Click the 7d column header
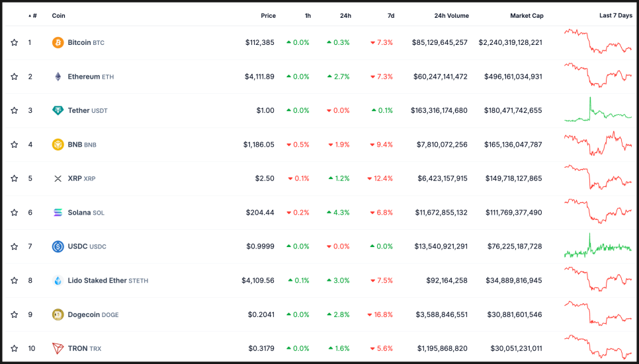The image size is (639, 364). point(391,15)
